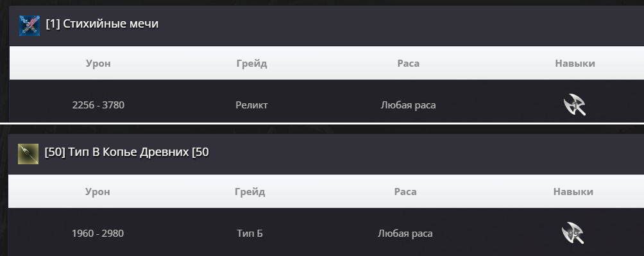Click the Грейд header in swords table

click(252, 64)
